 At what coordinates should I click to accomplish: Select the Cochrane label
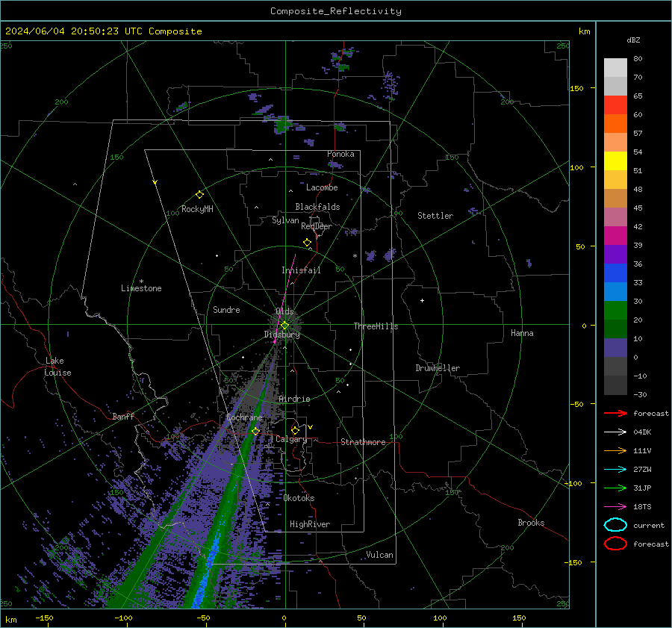point(244,417)
